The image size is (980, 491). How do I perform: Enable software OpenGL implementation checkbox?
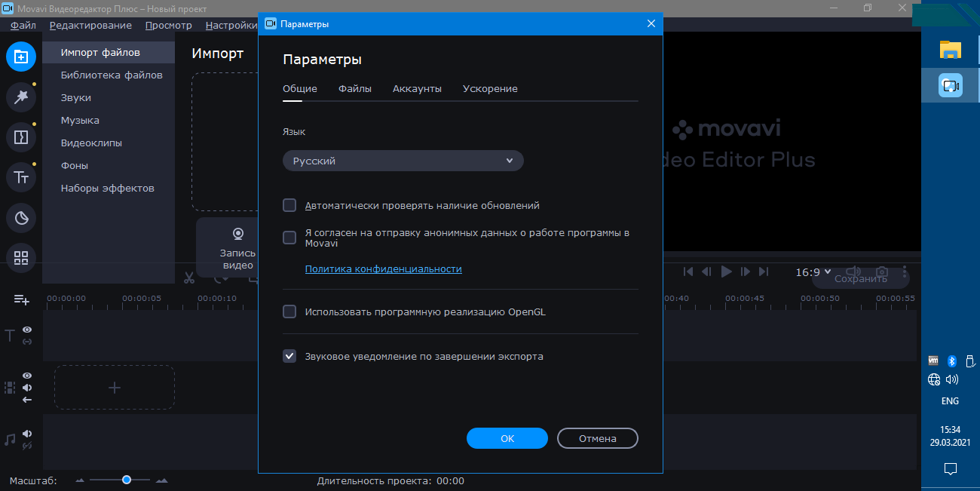pyautogui.click(x=289, y=311)
